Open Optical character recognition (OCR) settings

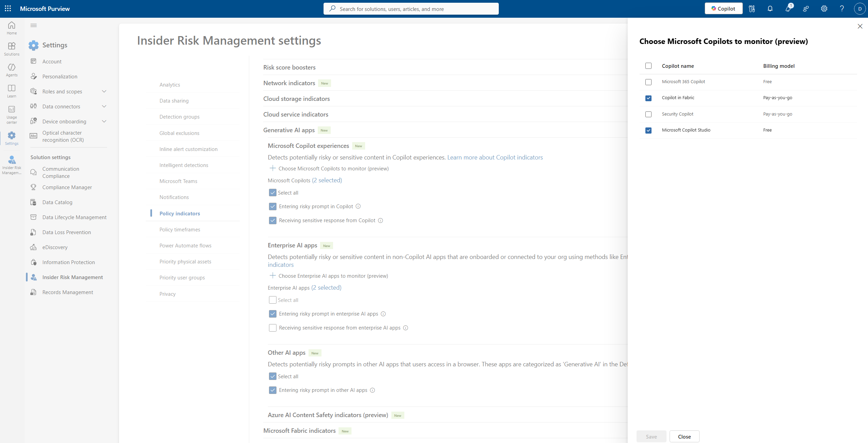63,136
